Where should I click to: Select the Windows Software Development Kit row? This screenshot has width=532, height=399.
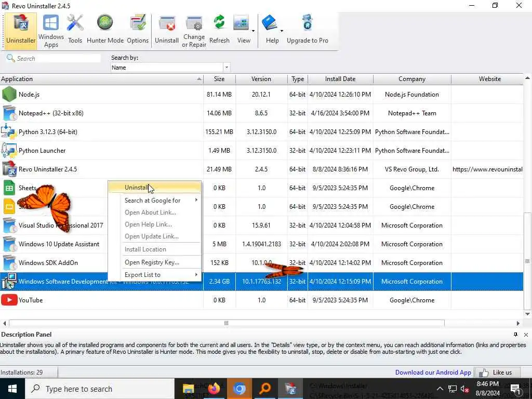point(261,281)
